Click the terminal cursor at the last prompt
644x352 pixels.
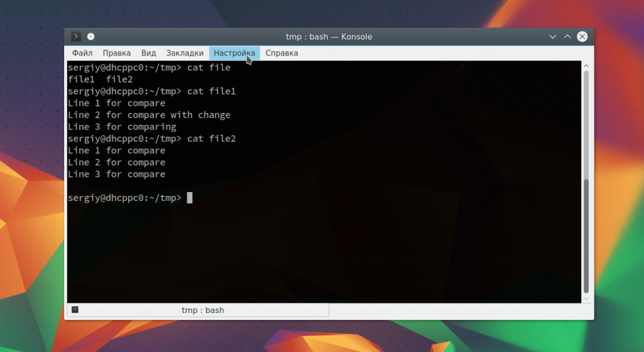click(189, 198)
